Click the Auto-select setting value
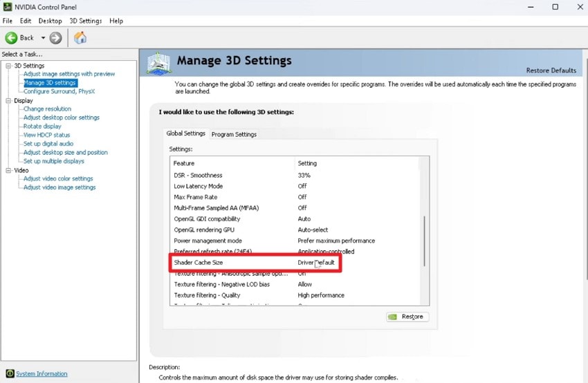The height and width of the screenshot is (383, 588). [313, 230]
